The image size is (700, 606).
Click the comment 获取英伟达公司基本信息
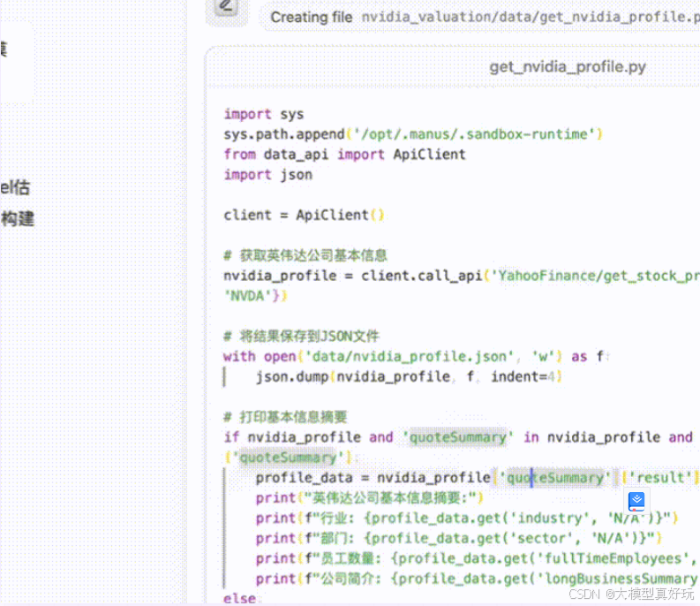(x=305, y=255)
